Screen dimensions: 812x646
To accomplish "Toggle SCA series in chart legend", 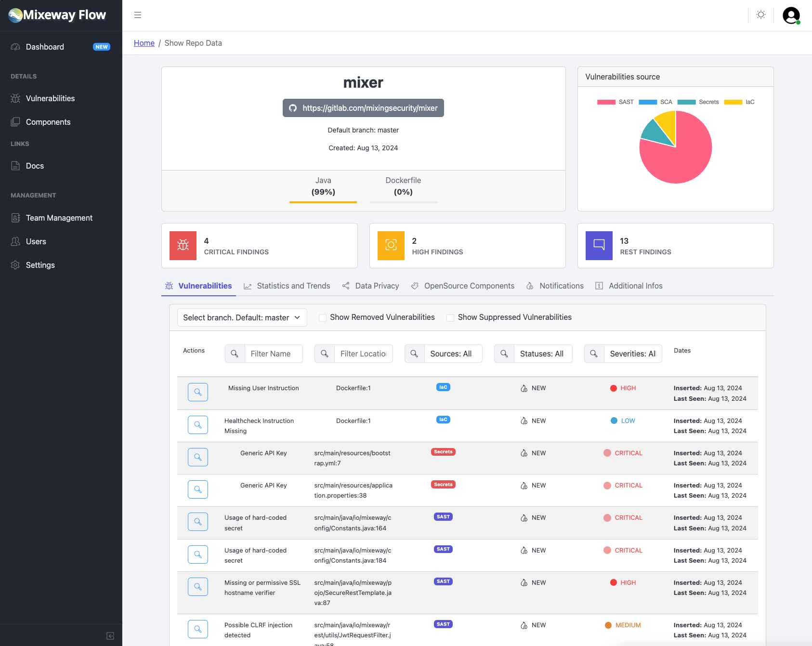I will coord(655,102).
